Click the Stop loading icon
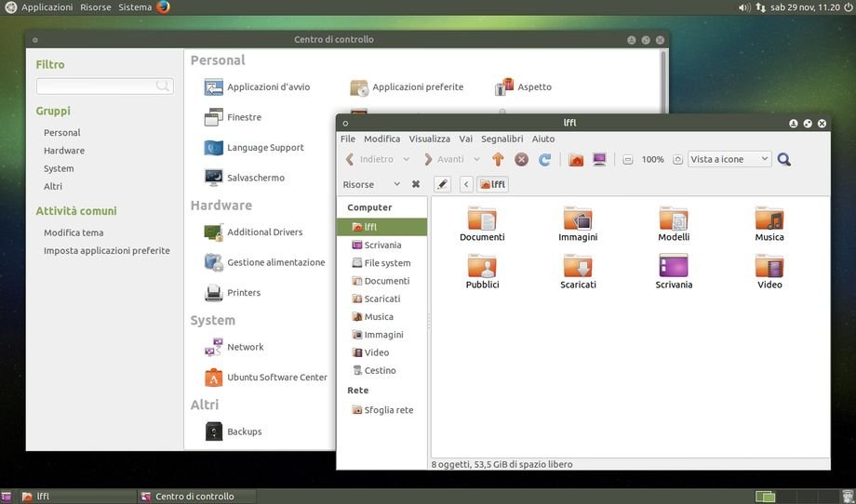856x504 pixels. pyautogui.click(x=522, y=160)
